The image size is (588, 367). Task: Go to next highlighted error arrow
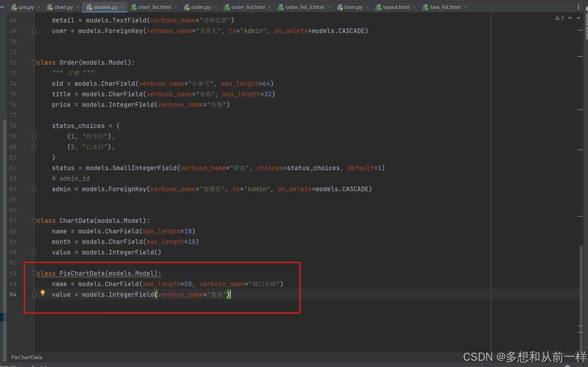[579, 18]
